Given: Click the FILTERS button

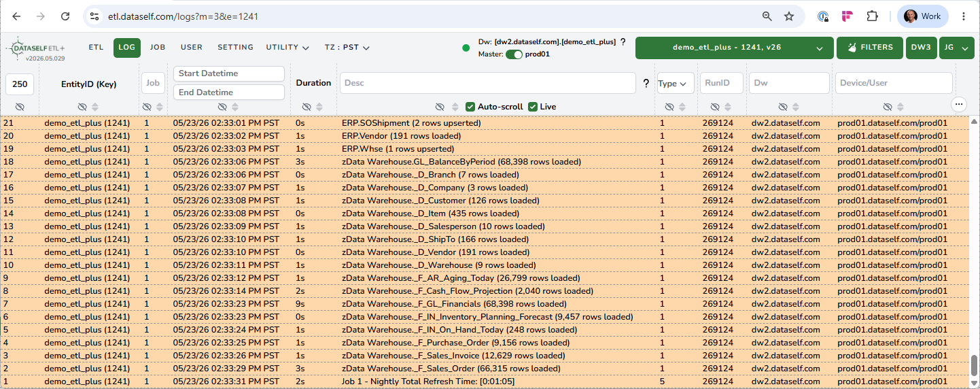Looking at the screenshot, I should (x=869, y=48).
